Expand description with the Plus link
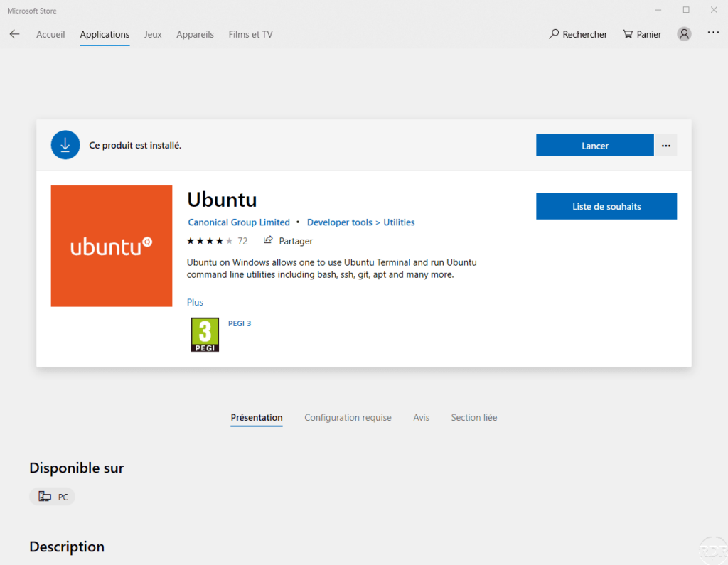Image resolution: width=728 pixels, height=565 pixels. click(x=195, y=303)
